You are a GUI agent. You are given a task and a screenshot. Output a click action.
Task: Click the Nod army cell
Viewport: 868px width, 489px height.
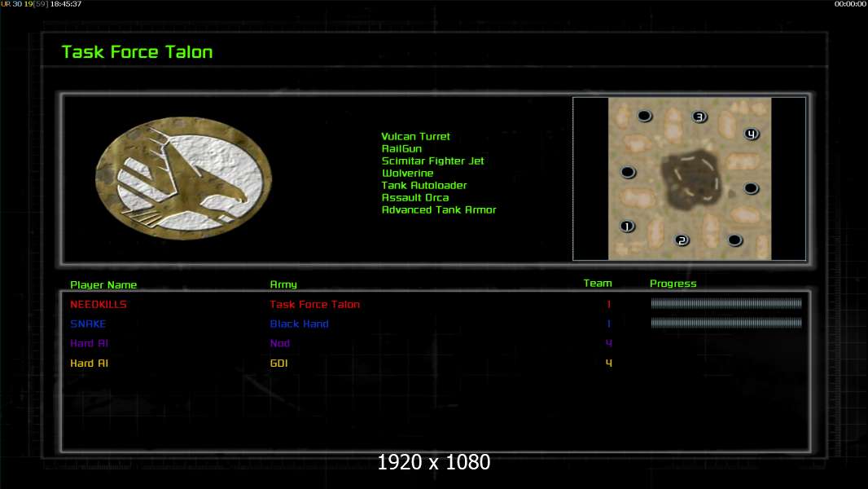click(280, 343)
